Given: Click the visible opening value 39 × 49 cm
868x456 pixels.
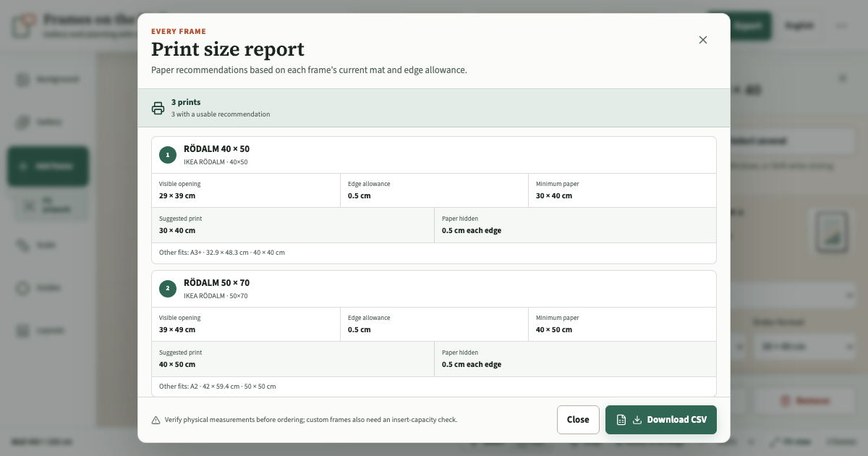Looking at the screenshot, I should pyautogui.click(x=177, y=330).
